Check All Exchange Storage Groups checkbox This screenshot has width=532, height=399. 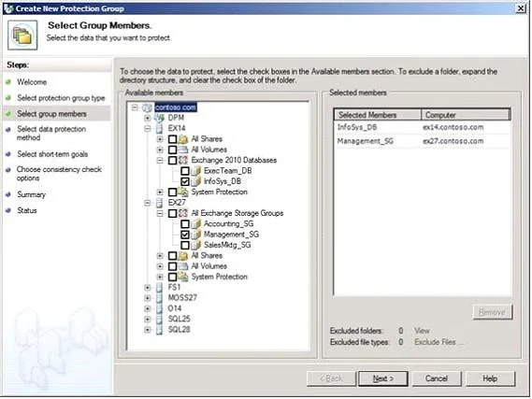172,213
